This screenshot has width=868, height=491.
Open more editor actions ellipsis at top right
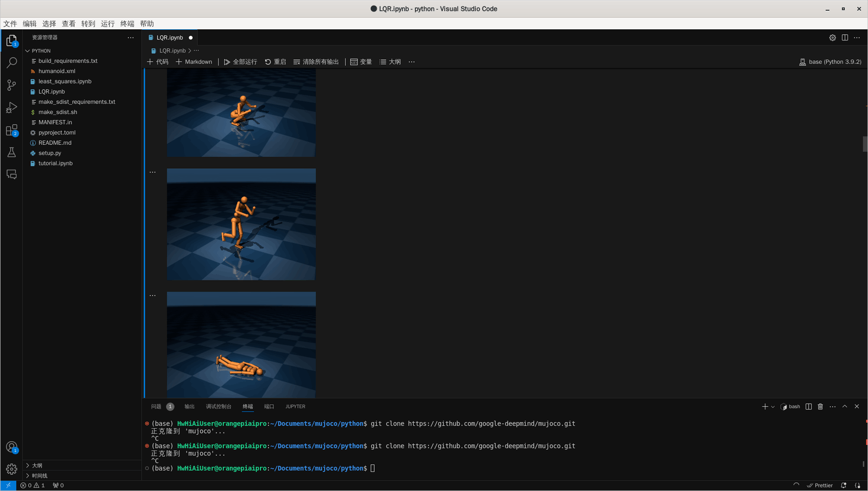pyautogui.click(x=857, y=37)
